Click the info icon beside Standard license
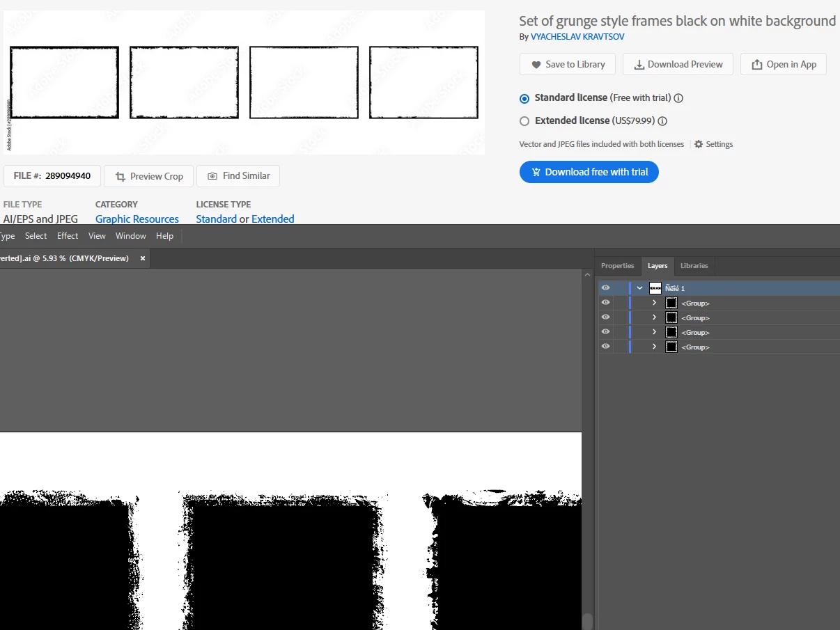 pyautogui.click(x=678, y=98)
